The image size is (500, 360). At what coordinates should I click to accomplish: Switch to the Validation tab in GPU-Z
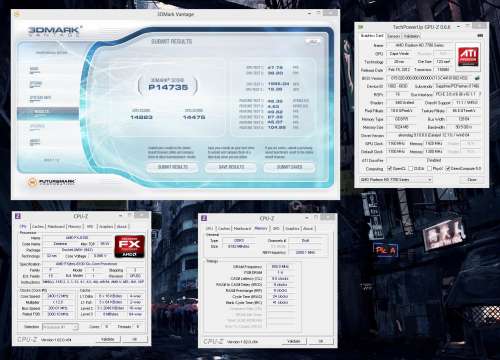[x=412, y=36]
